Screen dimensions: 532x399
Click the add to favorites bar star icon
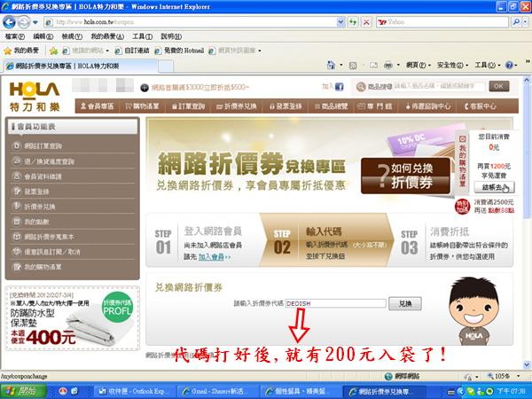[53, 51]
